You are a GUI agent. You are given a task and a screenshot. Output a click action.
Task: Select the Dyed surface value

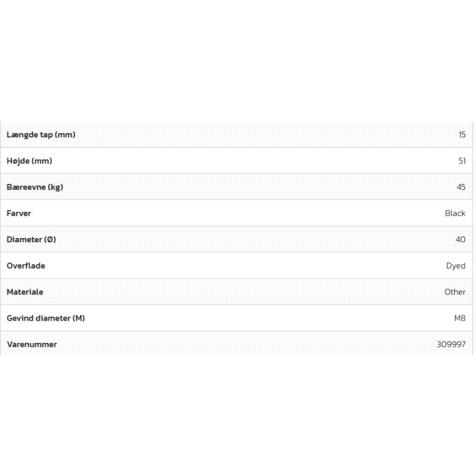click(456, 265)
